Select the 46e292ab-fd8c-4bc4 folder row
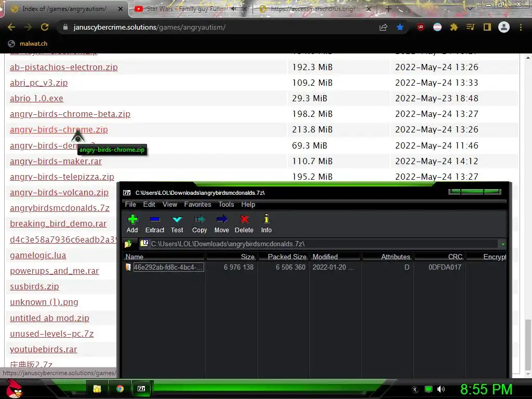This screenshot has width=532, height=399. (315, 267)
